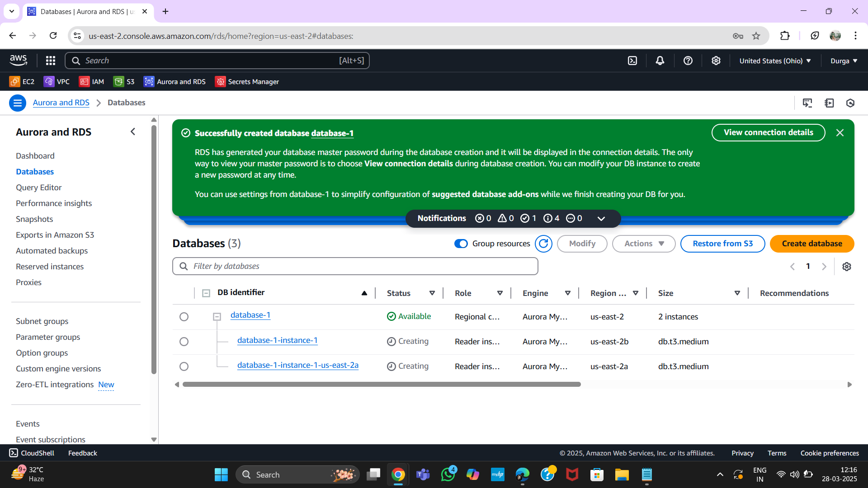The width and height of the screenshot is (868, 488).
Task: Click scroll-right arrow of table scrollbar
Action: pyautogui.click(x=849, y=385)
